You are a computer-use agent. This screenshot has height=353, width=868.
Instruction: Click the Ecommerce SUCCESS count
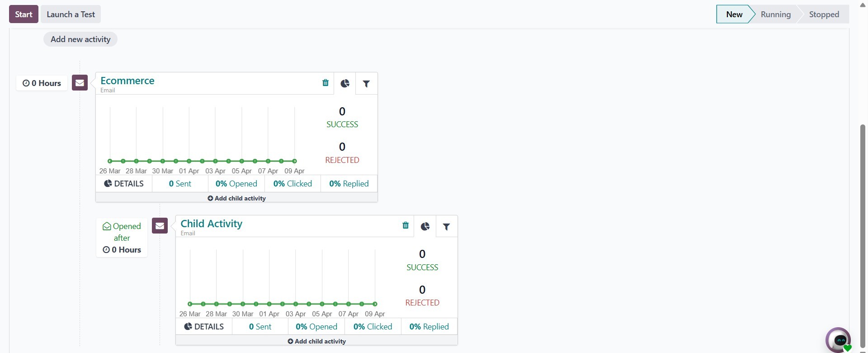pos(342,117)
